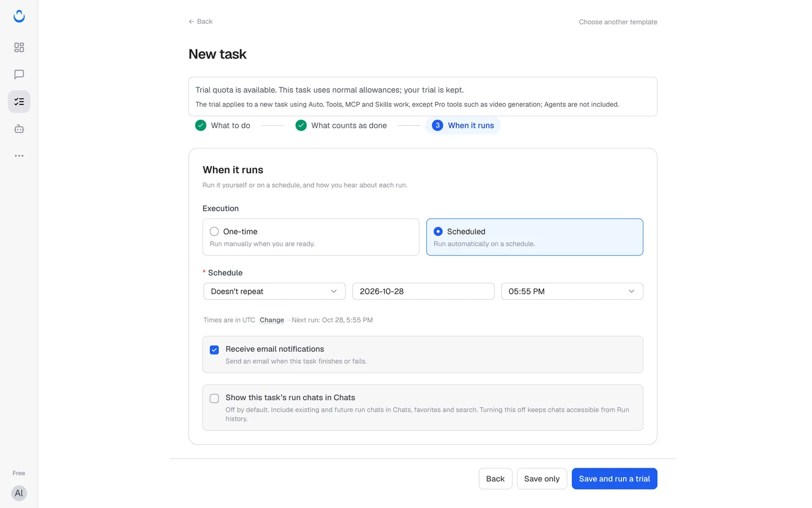Enable Show this task's run chats in Chats
Viewport: 812px width, 508px height.
click(214, 398)
